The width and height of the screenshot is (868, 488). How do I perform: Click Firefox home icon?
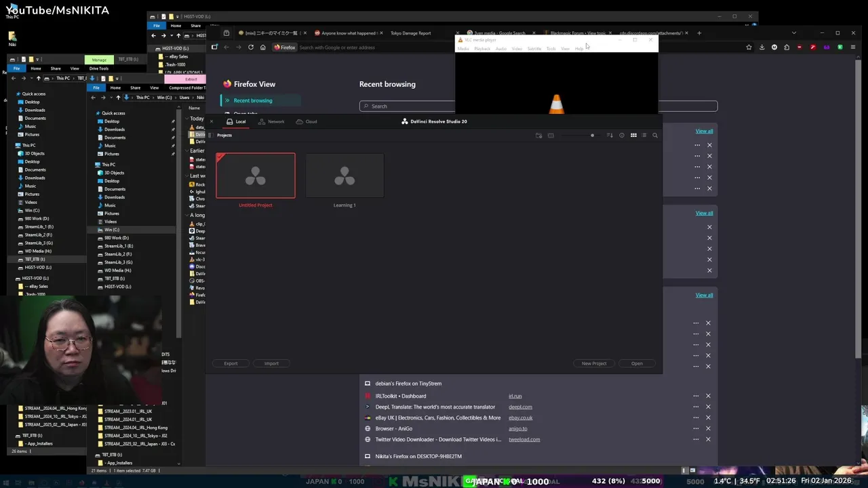click(263, 47)
